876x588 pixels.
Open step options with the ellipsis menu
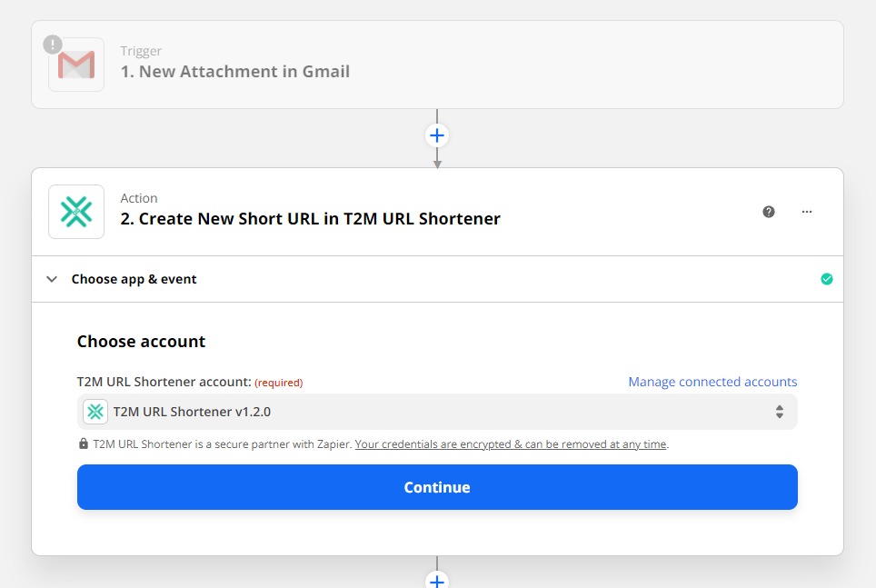point(807,212)
